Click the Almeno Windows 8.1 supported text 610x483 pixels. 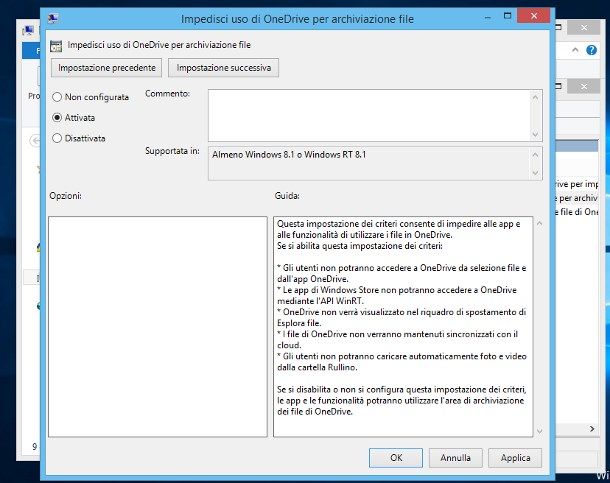[x=289, y=155]
